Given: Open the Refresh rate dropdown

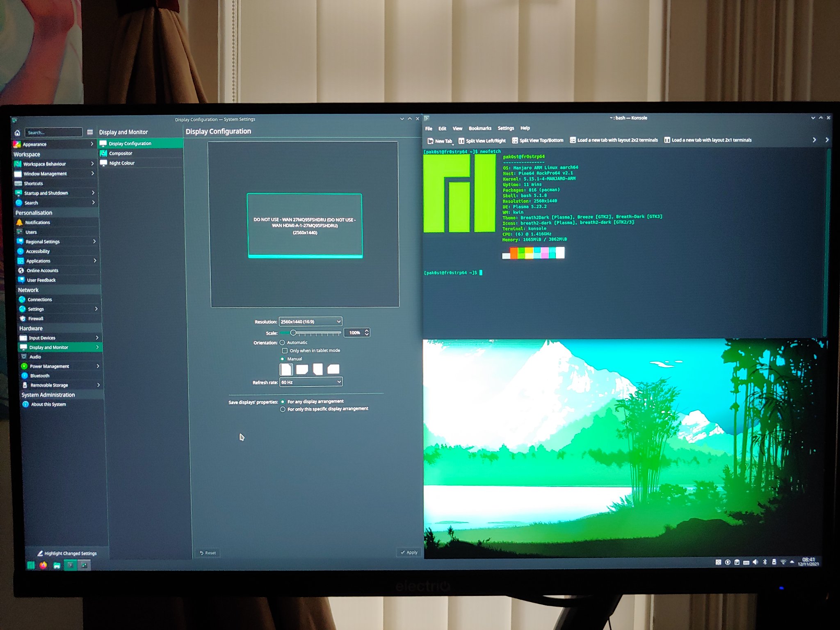Looking at the screenshot, I should pos(311,382).
